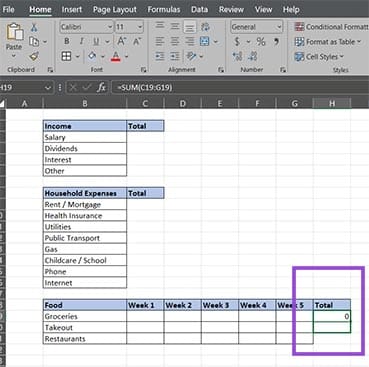
Task: Apply fill color bucket
Action: click(92, 56)
